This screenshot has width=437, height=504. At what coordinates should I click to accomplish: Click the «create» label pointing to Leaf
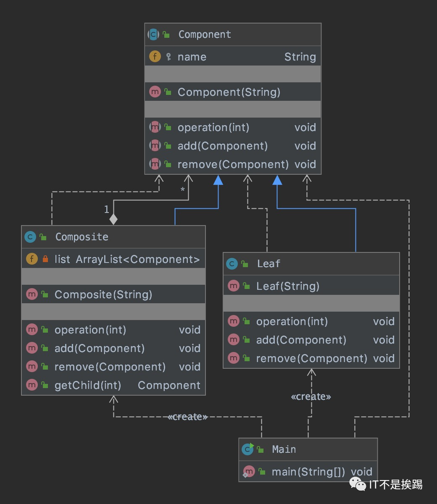[311, 396]
